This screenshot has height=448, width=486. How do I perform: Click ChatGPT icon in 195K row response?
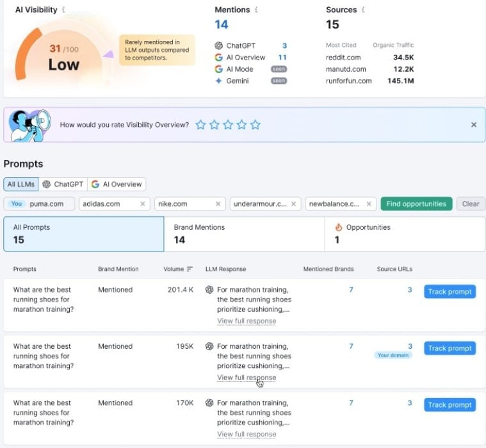[x=209, y=346]
